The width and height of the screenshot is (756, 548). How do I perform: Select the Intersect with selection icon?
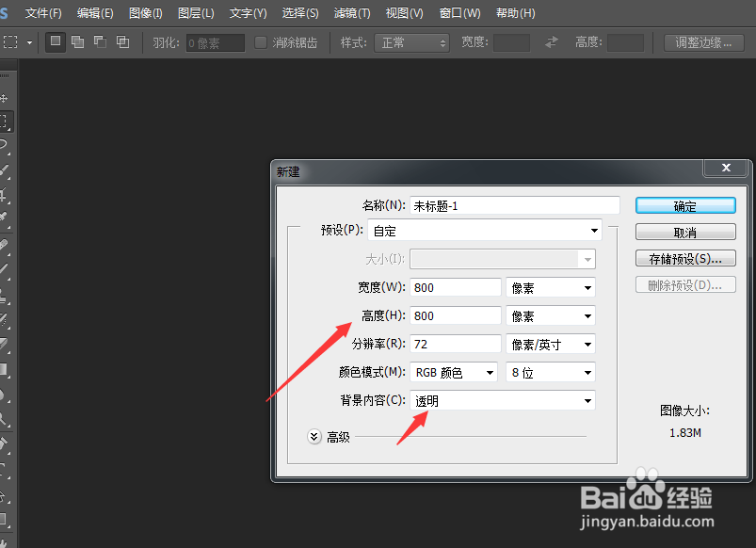(122, 41)
